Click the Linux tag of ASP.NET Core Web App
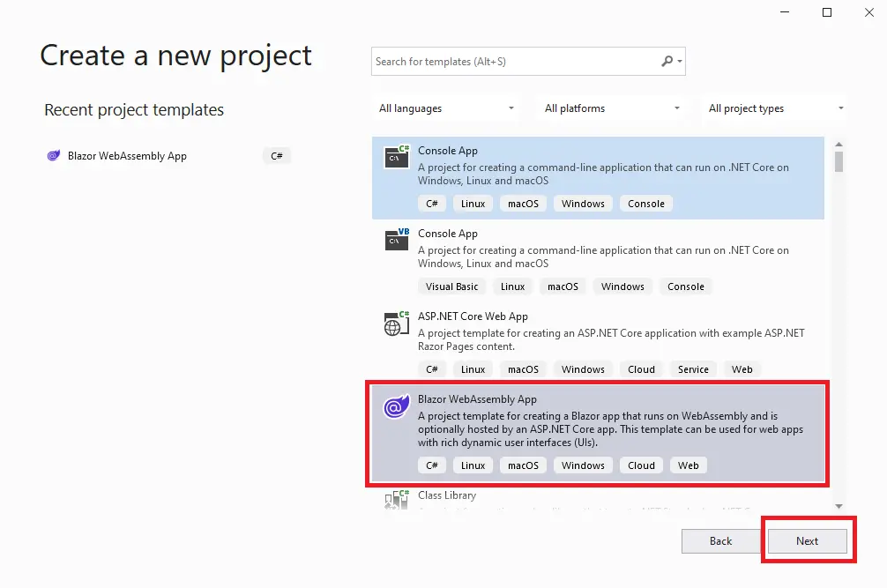887x588 pixels. click(x=473, y=369)
